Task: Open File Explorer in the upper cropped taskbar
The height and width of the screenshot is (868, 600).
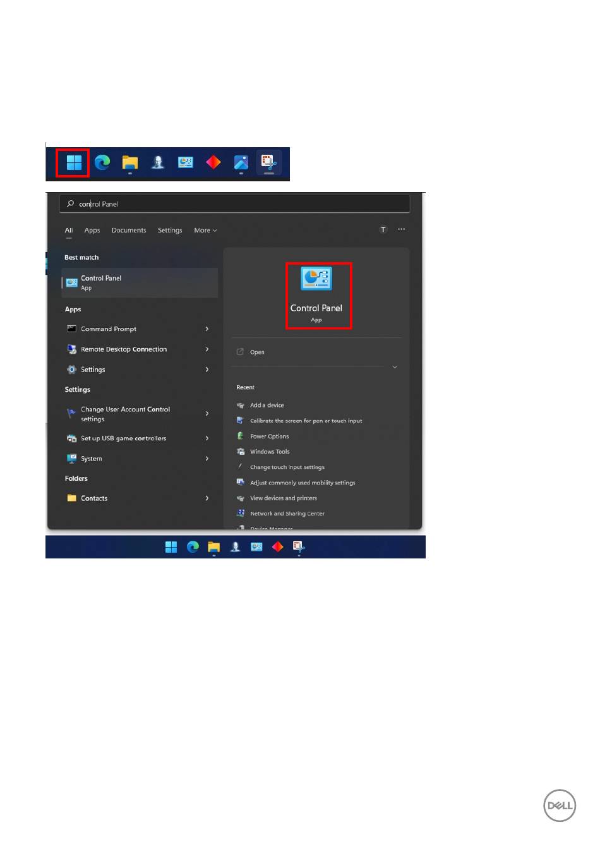Action: point(130,163)
